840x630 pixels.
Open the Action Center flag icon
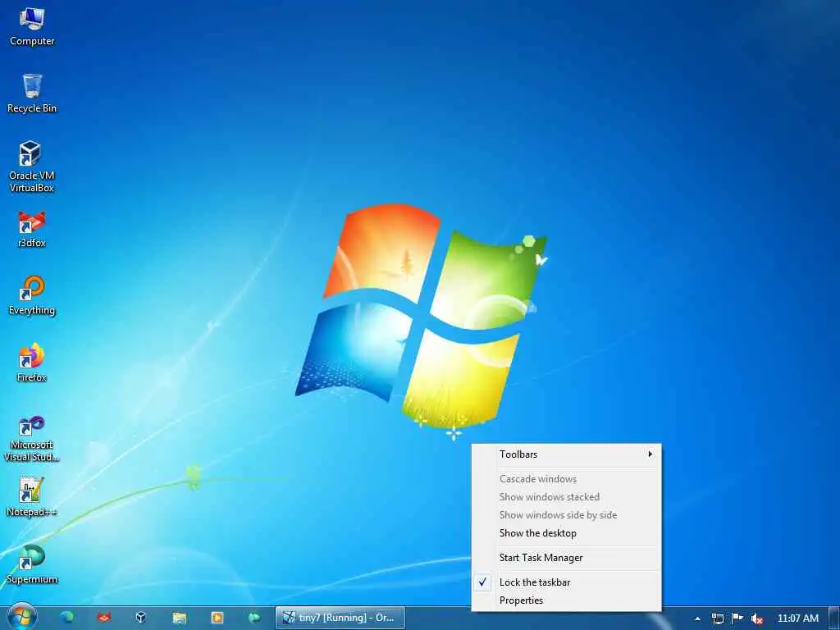coord(737,619)
